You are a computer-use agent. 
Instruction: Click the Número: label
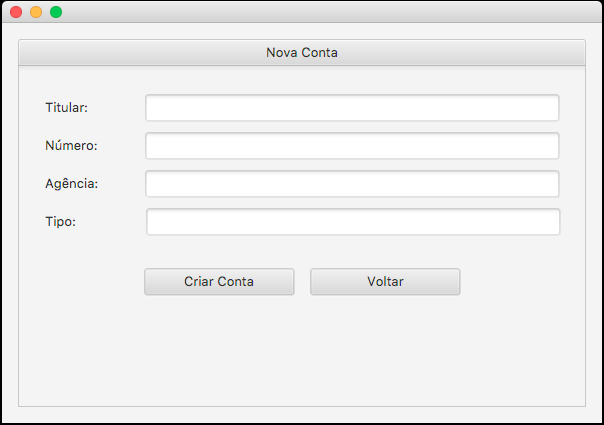coord(72,146)
